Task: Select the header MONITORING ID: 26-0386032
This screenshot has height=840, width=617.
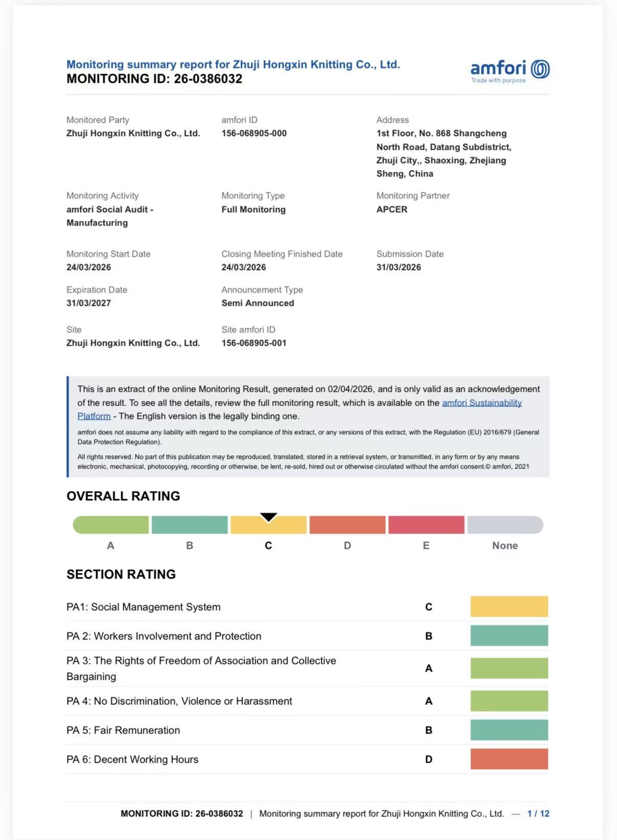Action: coord(155,79)
